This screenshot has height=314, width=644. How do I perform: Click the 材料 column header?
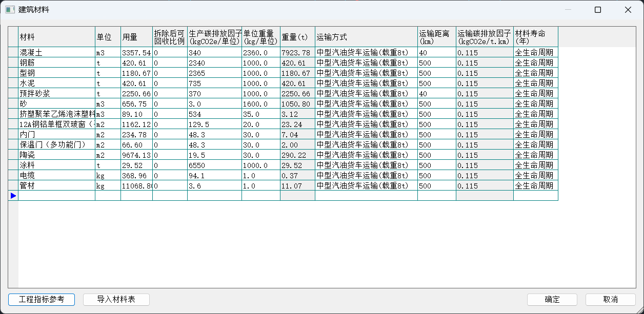click(x=56, y=37)
